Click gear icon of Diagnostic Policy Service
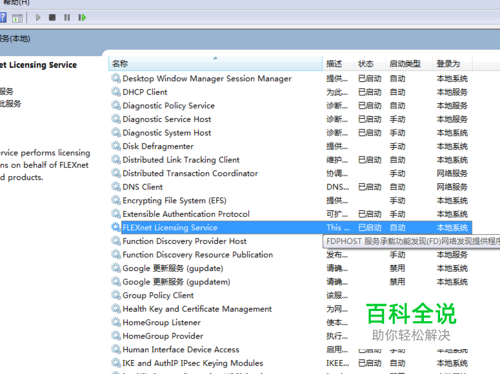 116,105
